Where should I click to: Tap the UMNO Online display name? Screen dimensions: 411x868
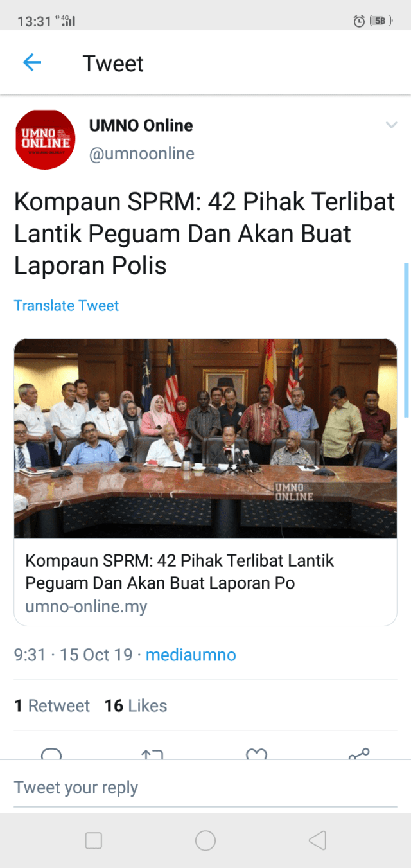[141, 125]
